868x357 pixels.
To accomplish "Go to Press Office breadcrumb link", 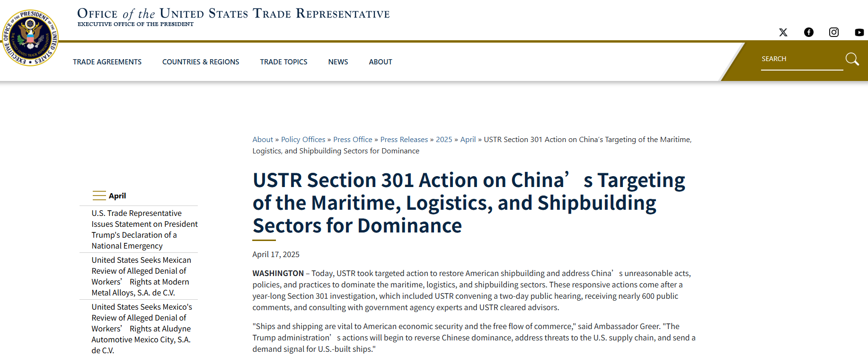I will click(353, 140).
